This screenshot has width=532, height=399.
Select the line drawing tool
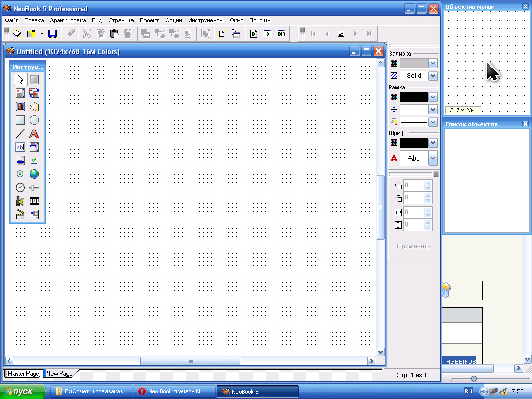pyautogui.click(x=20, y=134)
